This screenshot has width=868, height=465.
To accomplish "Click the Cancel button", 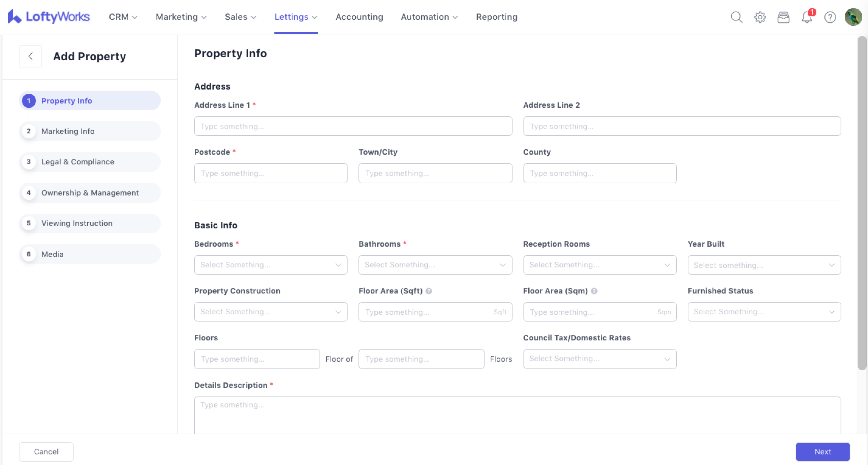I will [46, 451].
